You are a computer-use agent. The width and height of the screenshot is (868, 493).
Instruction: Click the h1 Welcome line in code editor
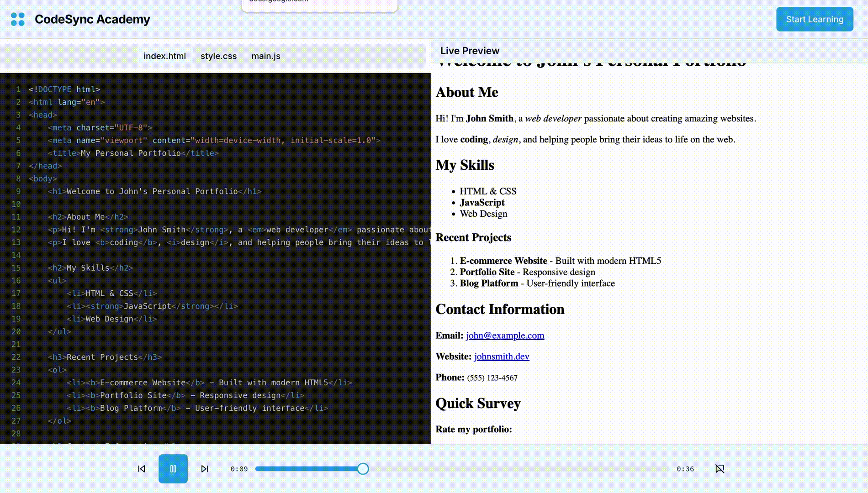coord(154,191)
